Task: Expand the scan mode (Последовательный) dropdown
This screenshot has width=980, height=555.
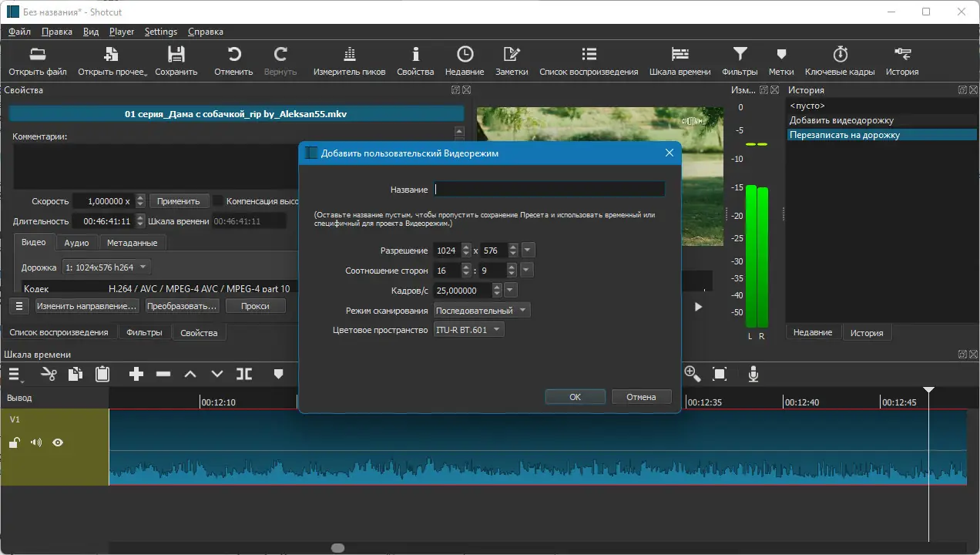Action: pos(482,311)
